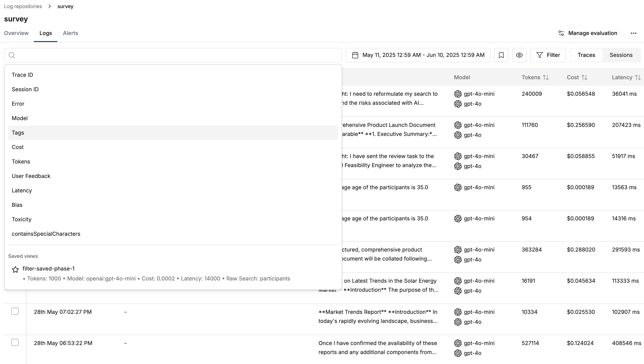Check the 28th May 07:02:27 PM row checkbox

15,311
